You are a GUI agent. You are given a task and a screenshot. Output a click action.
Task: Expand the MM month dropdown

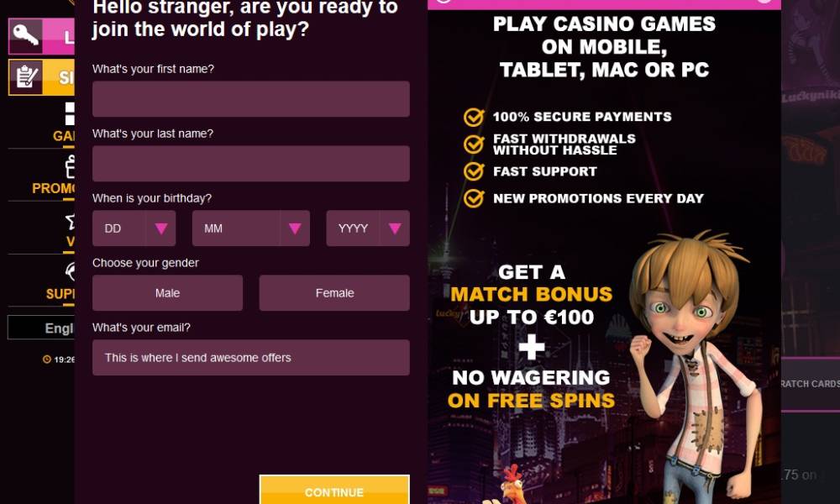[x=250, y=228]
